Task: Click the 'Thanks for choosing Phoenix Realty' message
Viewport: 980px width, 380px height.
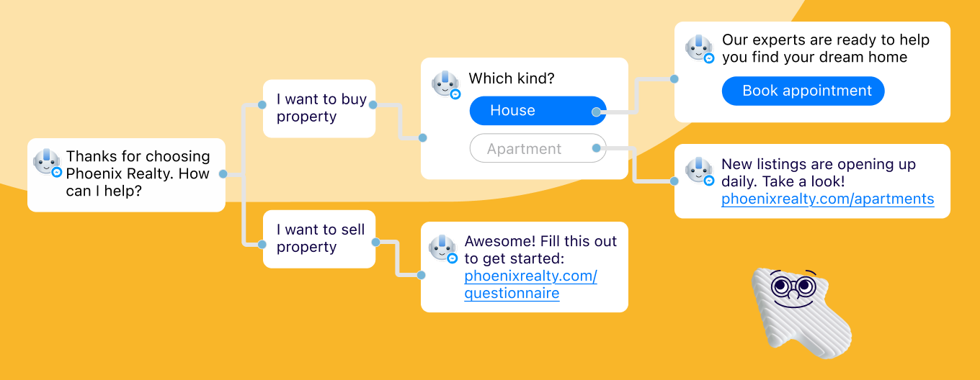Action: [138, 174]
